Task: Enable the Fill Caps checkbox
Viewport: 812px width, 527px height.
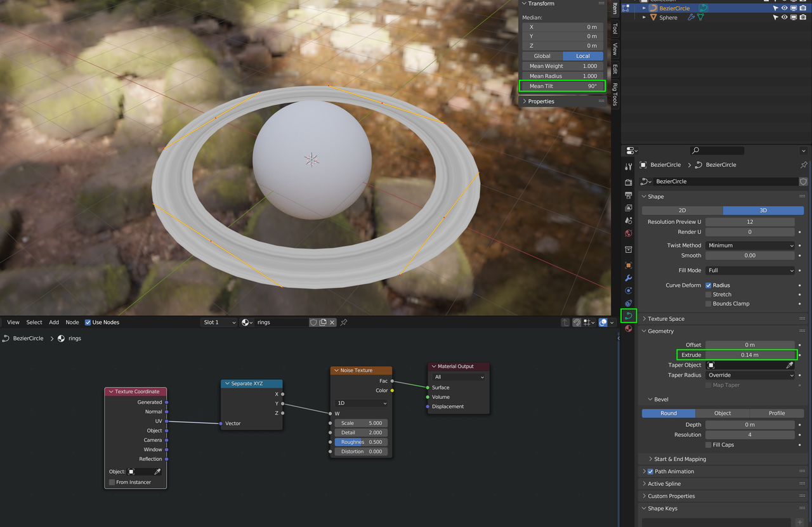Action: click(x=708, y=445)
